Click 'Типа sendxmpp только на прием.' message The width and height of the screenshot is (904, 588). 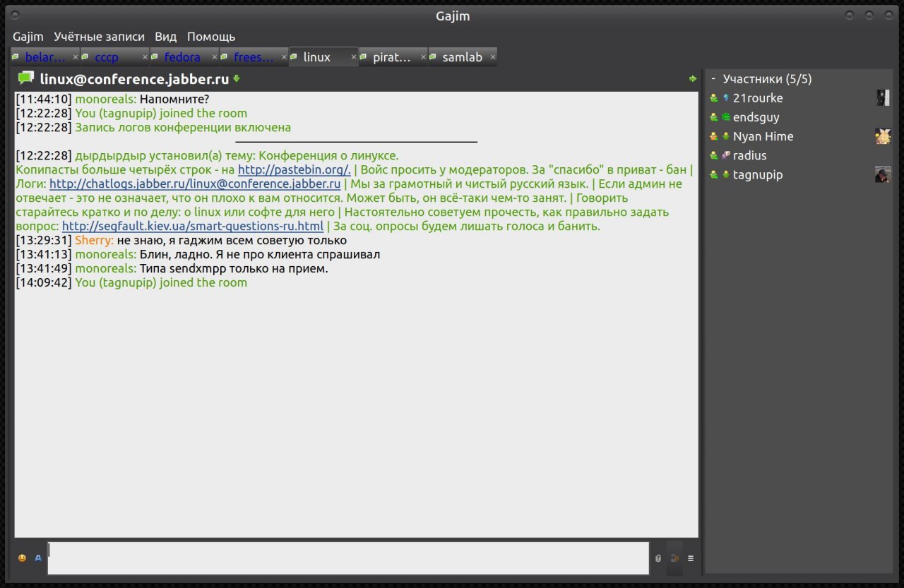click(234, 269)
